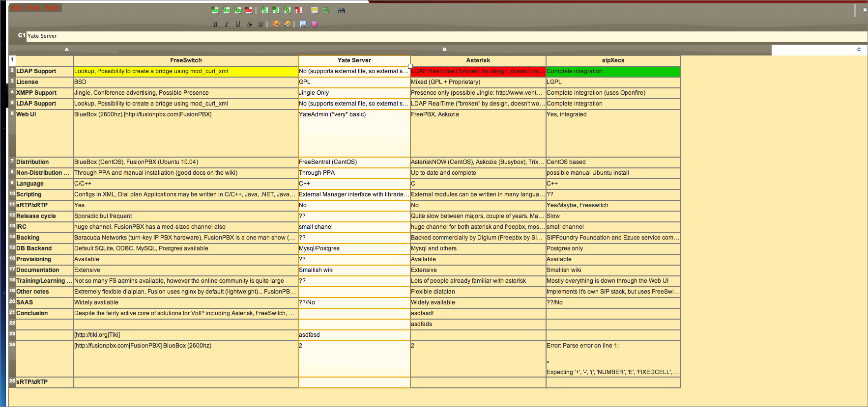868x407 pixels.
Task: Click the green Complete integration cell
Action: pyautogui.click(x=613, y=71)
